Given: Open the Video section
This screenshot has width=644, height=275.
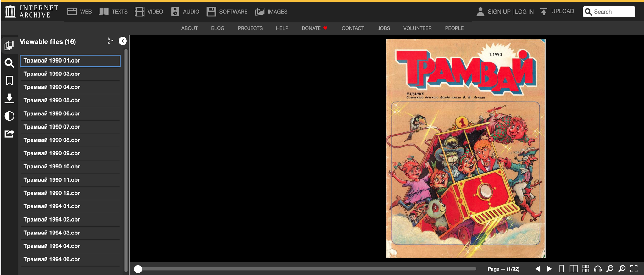Looking at the screenshot, I should (x=149, y=12).
